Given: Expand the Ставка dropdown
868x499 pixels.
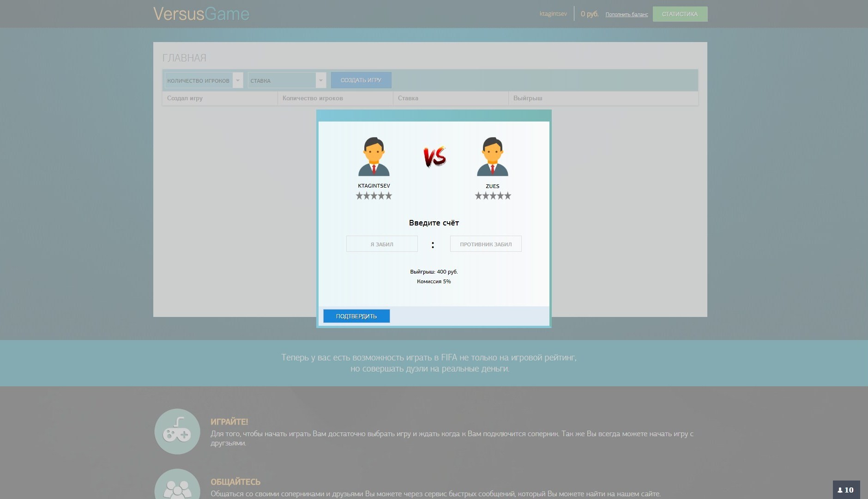Looking at the screenshot, I should pos(287,80).
